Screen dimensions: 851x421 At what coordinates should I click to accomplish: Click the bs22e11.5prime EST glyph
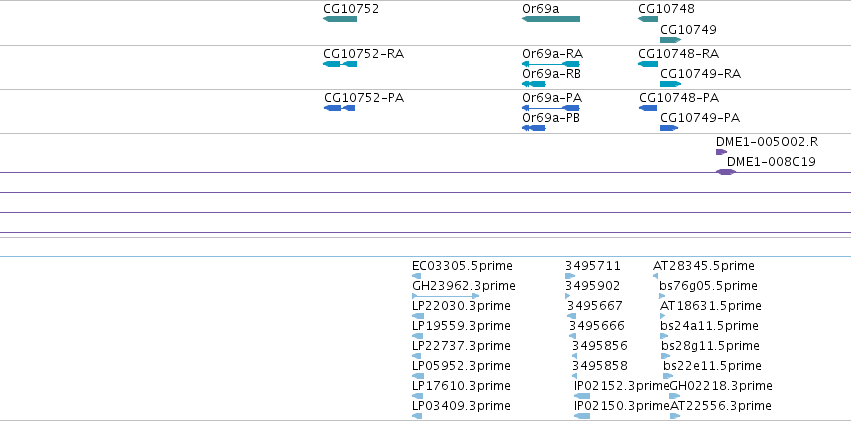coord(669,376)
